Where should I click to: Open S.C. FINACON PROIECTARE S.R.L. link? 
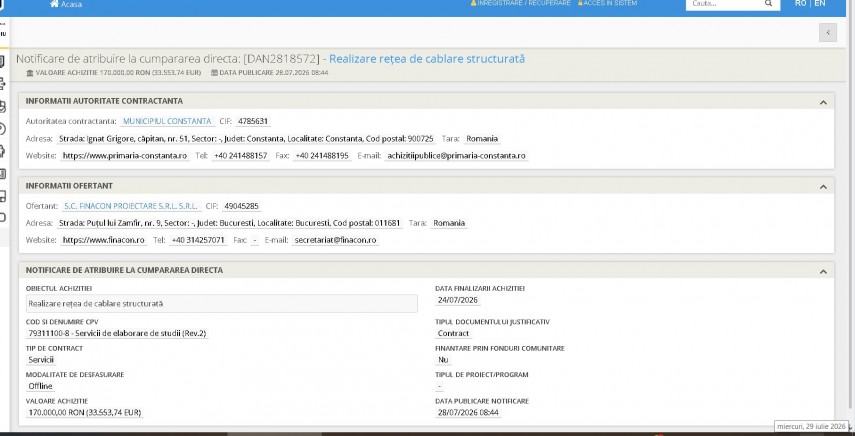coord(131,206)
